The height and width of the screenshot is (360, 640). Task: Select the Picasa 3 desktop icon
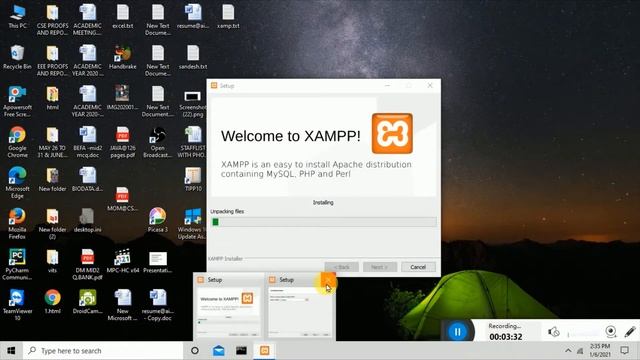(x=158, y=220)
